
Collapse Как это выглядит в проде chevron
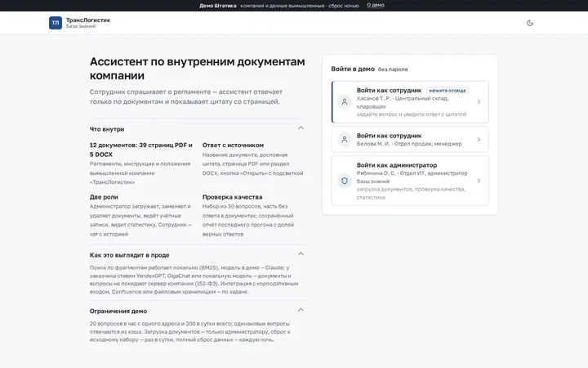(301, 254)
